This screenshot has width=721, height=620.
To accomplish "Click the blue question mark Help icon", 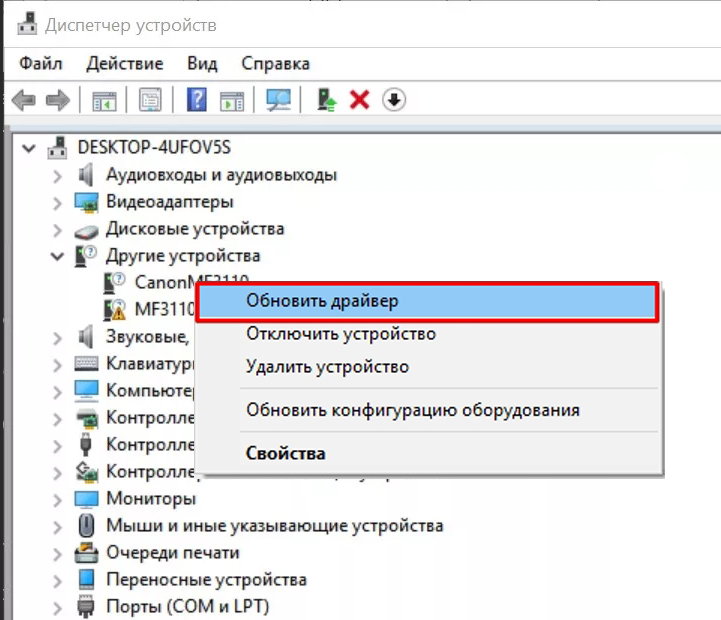I will [x=197, y=100].
